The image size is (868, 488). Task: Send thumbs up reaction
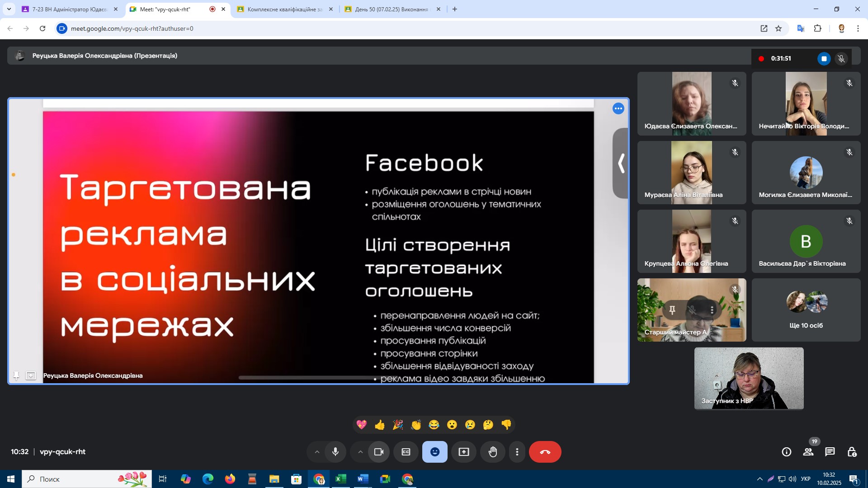pyautogui.click(x=380, y=425)
